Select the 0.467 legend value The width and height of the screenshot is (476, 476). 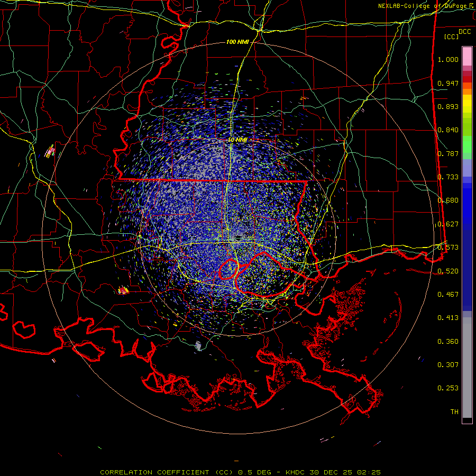click(448, 295)
